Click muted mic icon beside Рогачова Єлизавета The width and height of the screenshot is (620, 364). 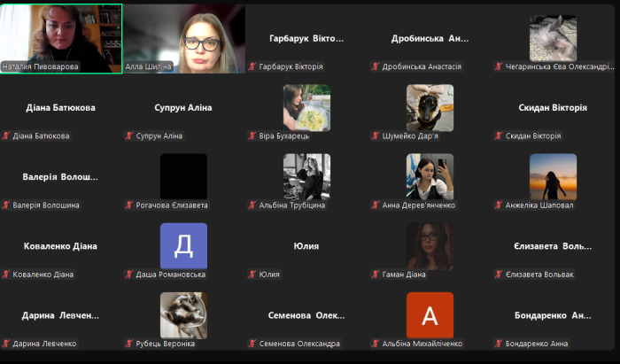129,205
